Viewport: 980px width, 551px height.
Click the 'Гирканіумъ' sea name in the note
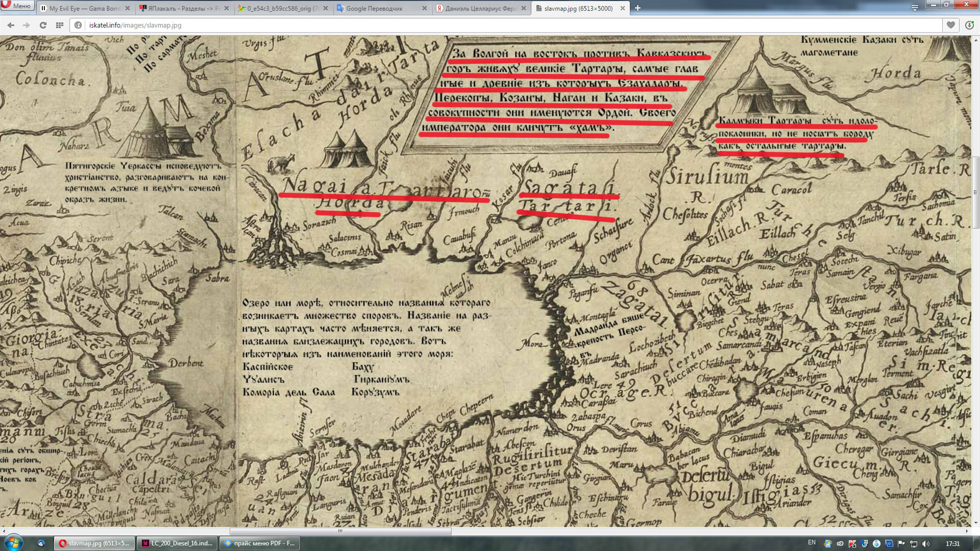tap(381, 380)
